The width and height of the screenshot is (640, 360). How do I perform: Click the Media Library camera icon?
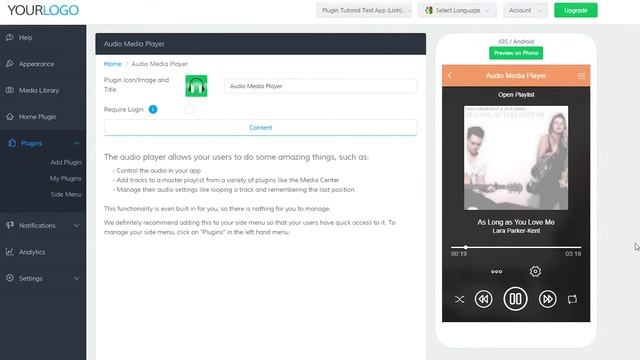click(x=10, y=90)
